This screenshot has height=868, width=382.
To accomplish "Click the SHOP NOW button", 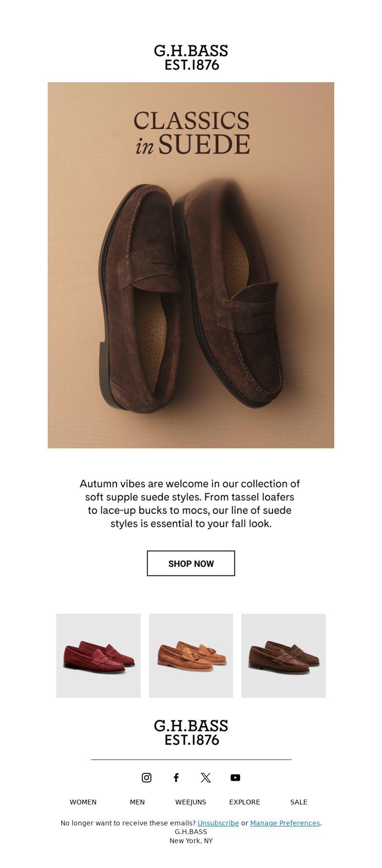I will click(x=191, y=564).
